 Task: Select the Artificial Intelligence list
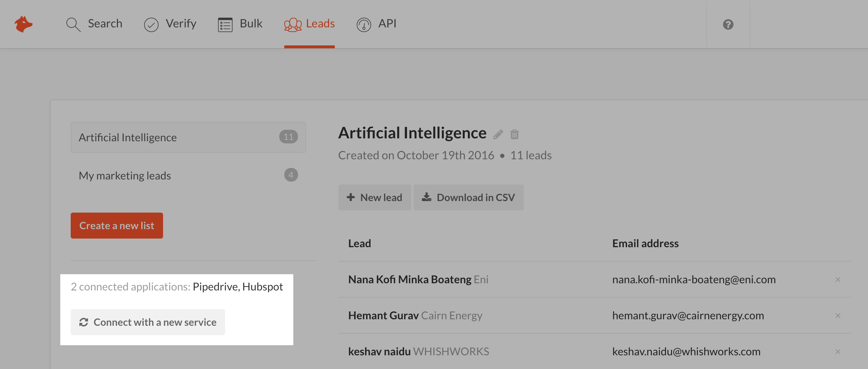pyautogui.click(x=188, y=137)
